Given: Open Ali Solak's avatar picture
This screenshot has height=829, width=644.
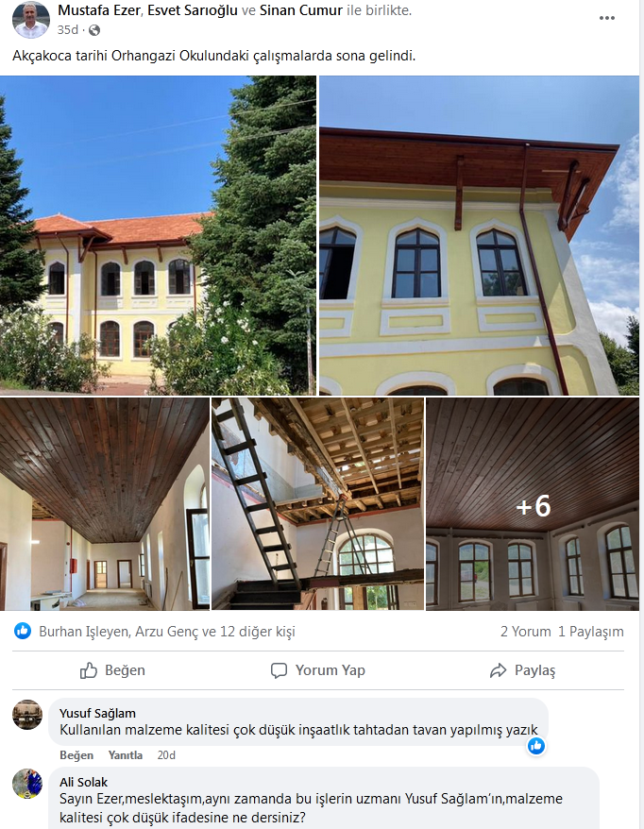Looking at the screenshot, I should (27, 784).
